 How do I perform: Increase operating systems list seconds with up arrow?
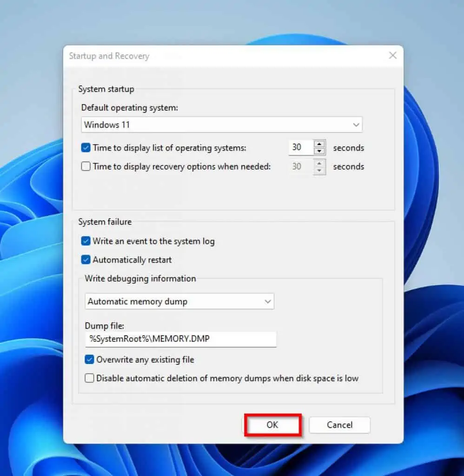319,145
